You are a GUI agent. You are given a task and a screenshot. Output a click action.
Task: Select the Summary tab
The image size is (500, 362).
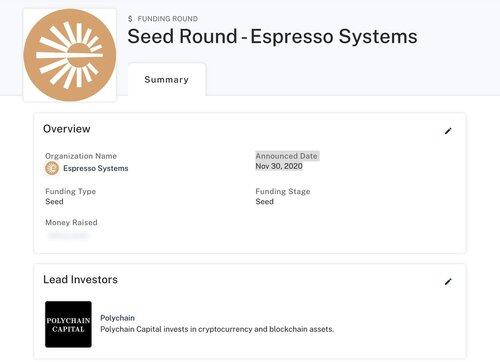167,80
